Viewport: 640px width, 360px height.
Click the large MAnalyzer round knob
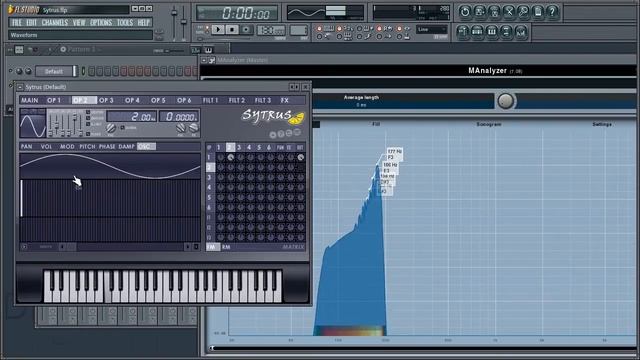pos(506,101)
